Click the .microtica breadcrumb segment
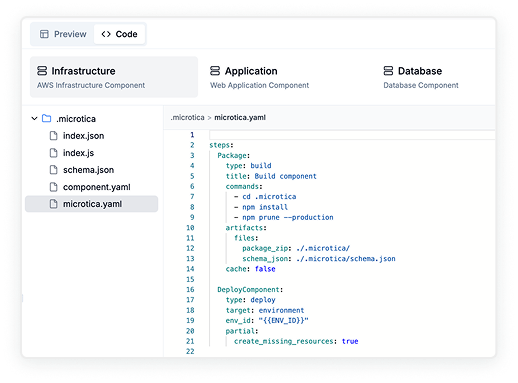This screenshot has height=383, width=518. coord(187,117)
